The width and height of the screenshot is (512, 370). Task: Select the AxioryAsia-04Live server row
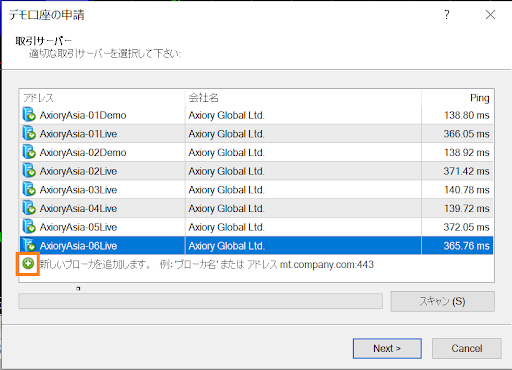pyautogui.click(x=256, y=208)
